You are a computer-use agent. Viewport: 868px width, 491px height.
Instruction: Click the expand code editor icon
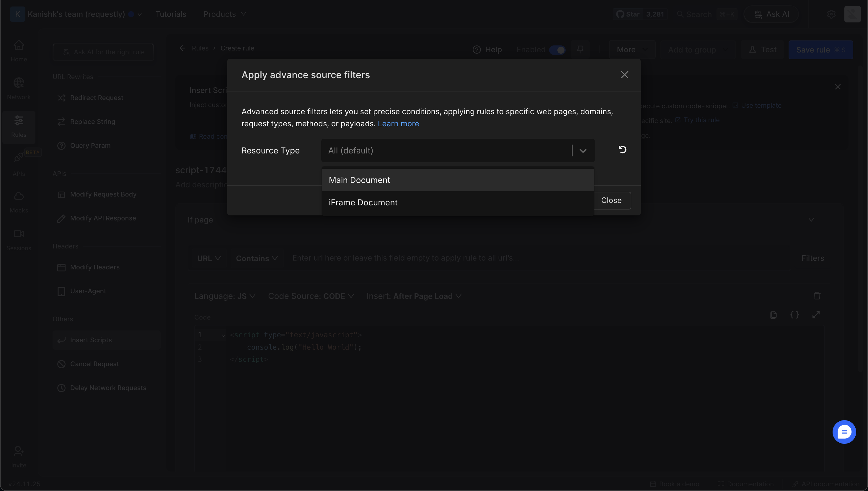816,315
